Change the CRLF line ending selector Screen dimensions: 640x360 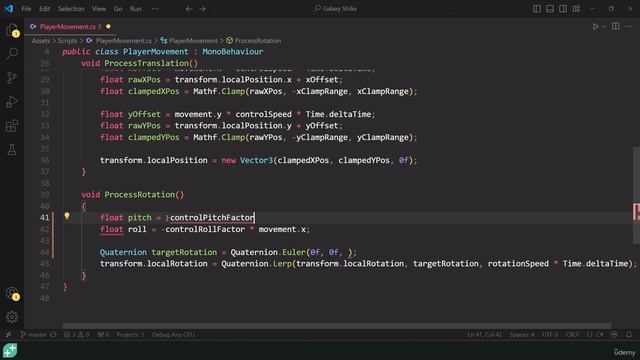(x=572, y=335)
